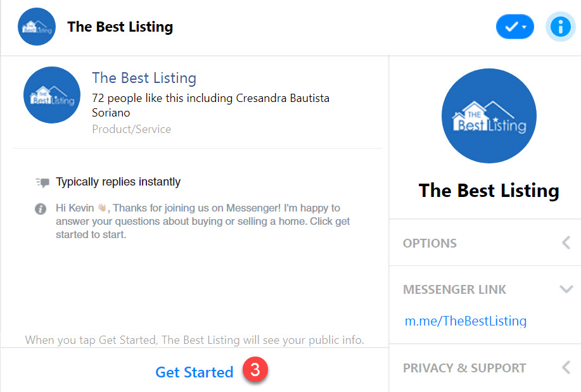The height and width of the screenshot is (392, 581).
Task: Click the speech bubble icon beside Typically replies
Action: click(42, 181)
